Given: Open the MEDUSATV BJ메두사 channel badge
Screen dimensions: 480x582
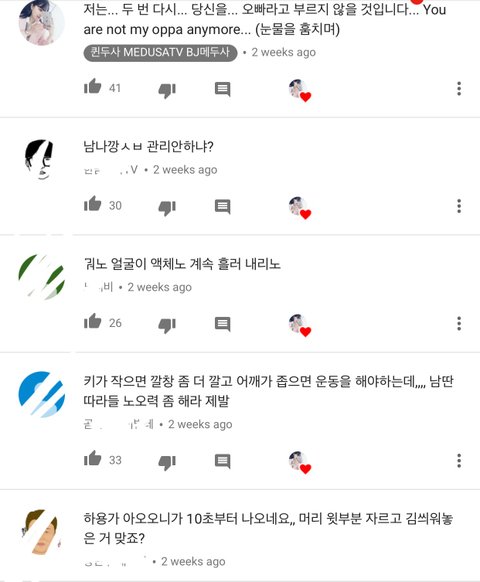Looking at the screenshot, I should click(160, 53).
